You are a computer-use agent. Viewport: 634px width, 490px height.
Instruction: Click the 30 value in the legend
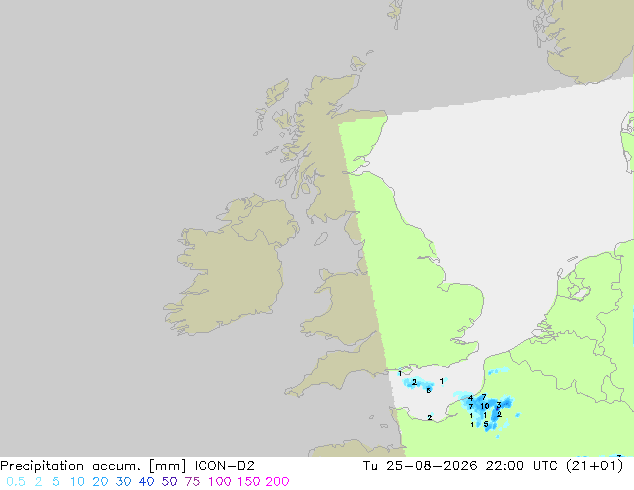coord(123,482)
